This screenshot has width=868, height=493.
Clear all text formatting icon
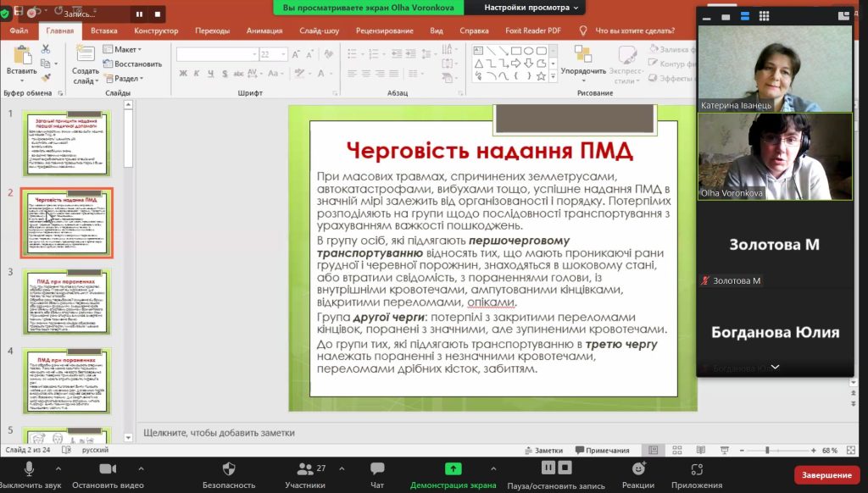point(329,53)
